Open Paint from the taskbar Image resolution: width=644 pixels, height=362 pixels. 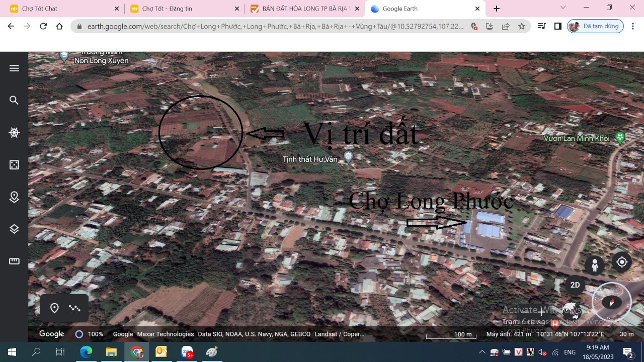tap(212, 352)
